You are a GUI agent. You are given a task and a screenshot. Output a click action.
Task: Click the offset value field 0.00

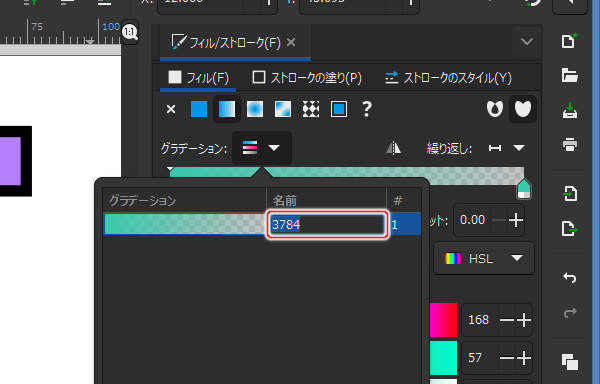tap(473, 220)
